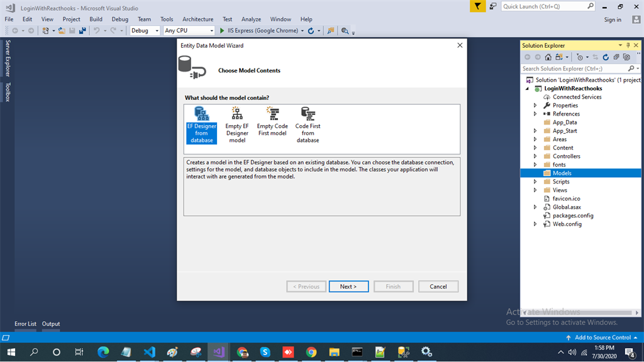Click Solution Explorer Home icon
644x362 pixels.
548,57
